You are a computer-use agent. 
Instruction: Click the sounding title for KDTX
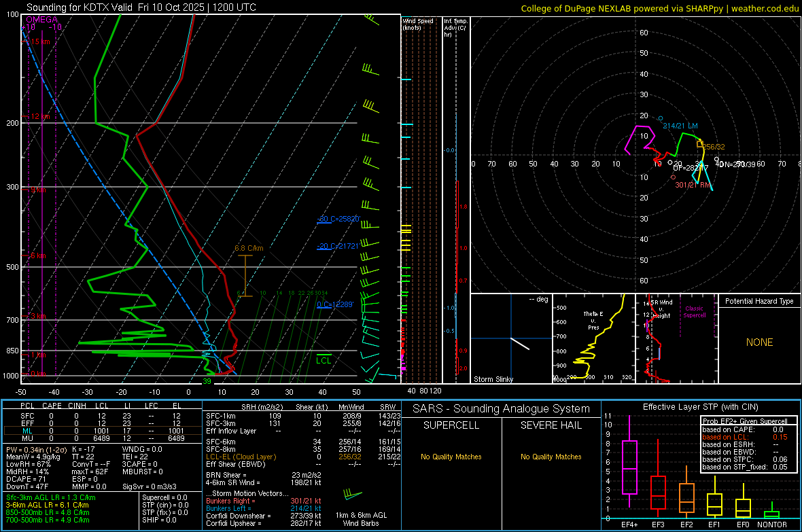[x=141, y=7]
